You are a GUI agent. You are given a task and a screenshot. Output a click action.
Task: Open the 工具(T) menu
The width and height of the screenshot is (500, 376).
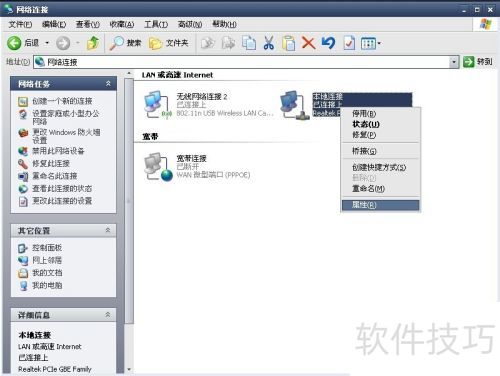click(156, 24)
